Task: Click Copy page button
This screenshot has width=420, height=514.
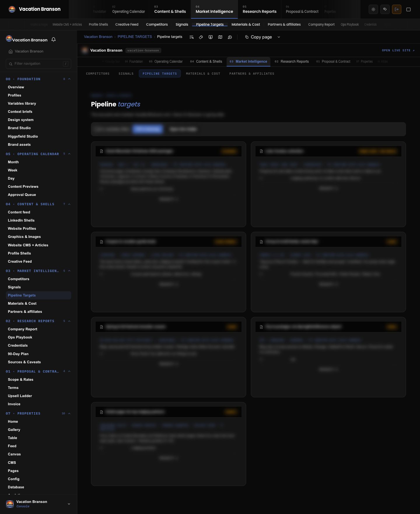Action: [258, 37]
